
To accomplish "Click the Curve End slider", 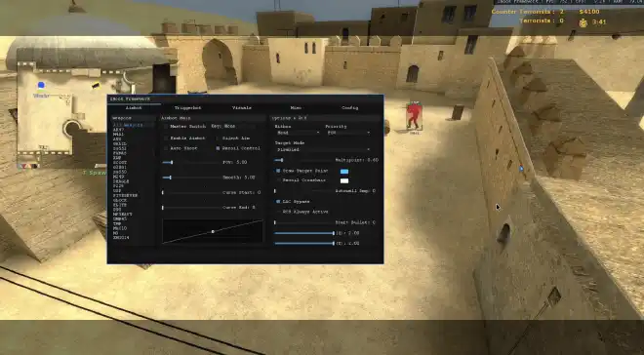I will (191, 208).
